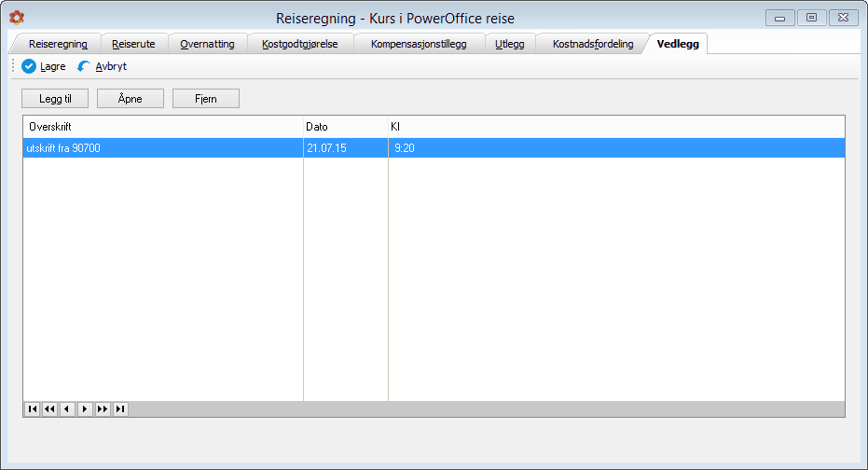Switch to Kostgodtgjørelse tab
The width and height of the screenshot is (868, 470).
tap(300, 44)
